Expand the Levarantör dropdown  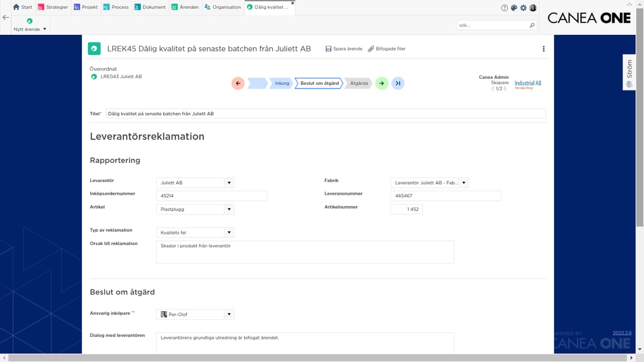229,183
